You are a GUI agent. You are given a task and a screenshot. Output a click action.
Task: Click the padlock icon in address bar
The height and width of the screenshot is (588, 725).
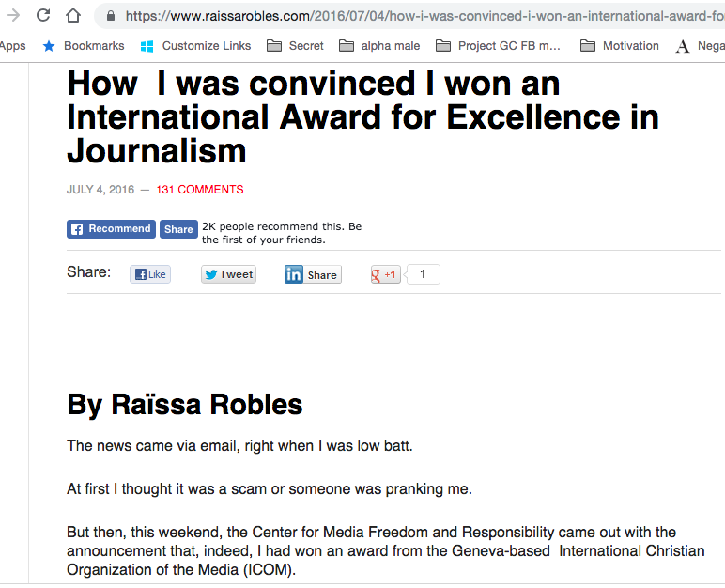coord(111,16)
